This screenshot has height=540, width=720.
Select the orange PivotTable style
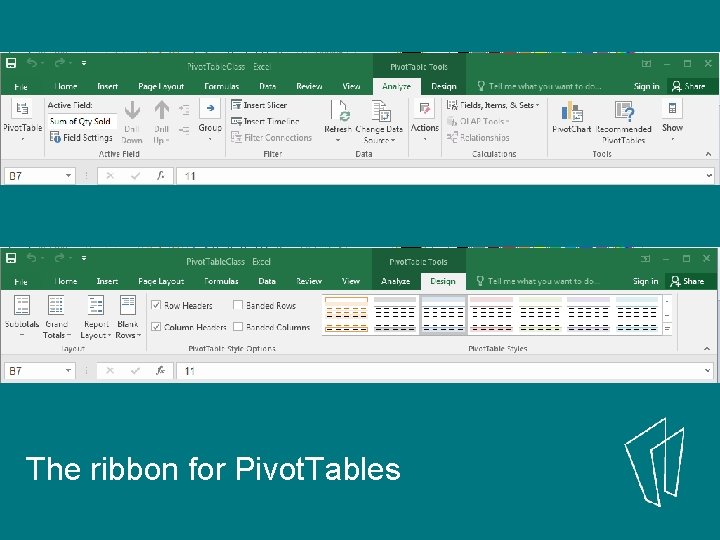tap(346, 315)
